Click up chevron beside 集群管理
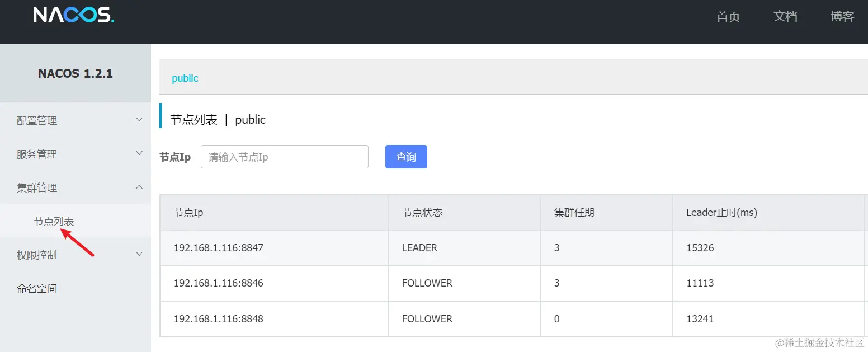 coord(139,187)
